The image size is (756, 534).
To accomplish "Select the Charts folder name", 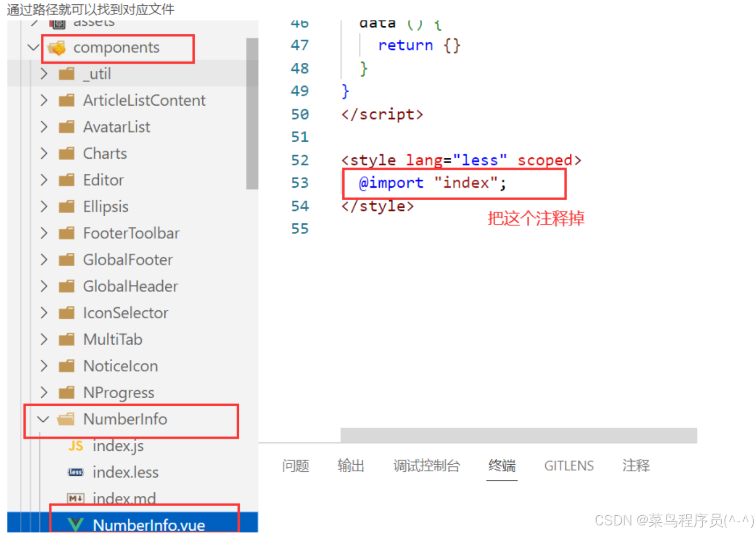I will click(105, 153).
